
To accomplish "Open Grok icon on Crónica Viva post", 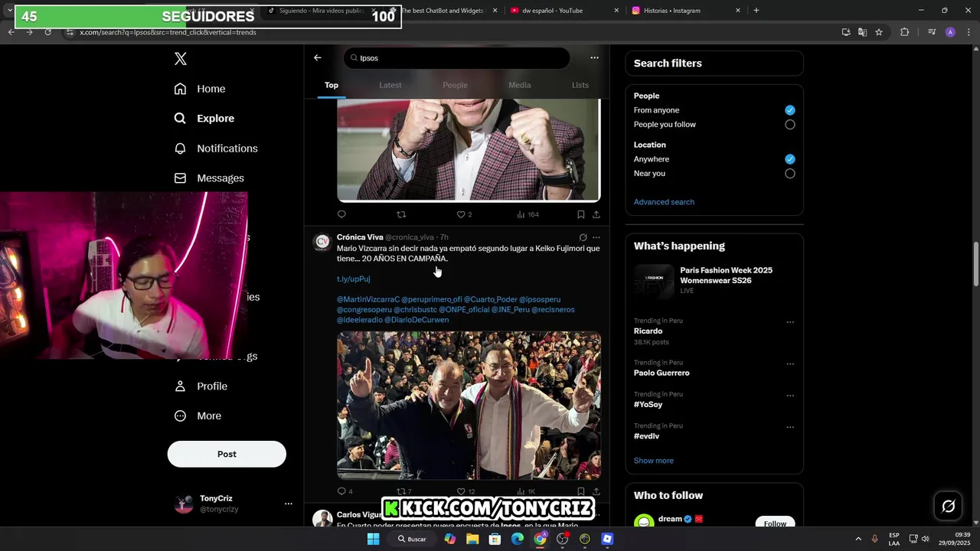I will tap(583, 237).
